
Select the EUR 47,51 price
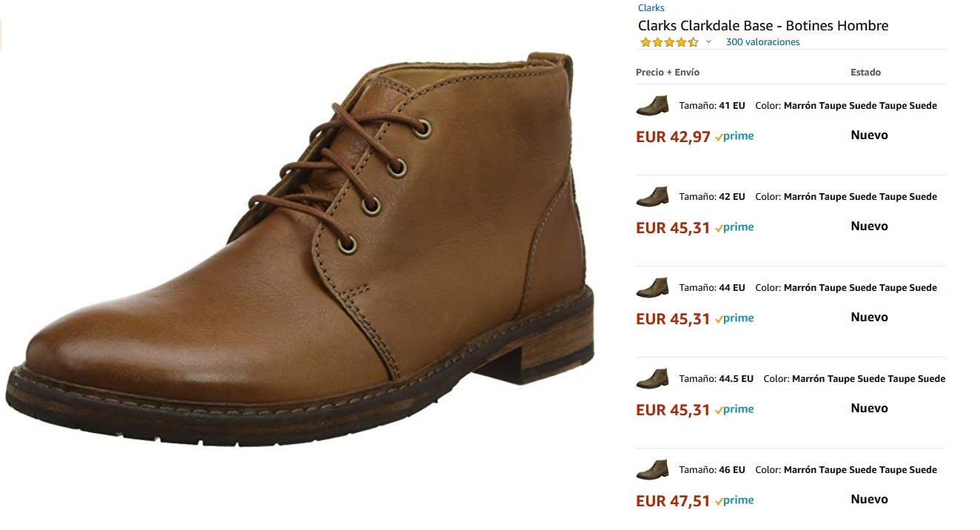pos(673,501)
